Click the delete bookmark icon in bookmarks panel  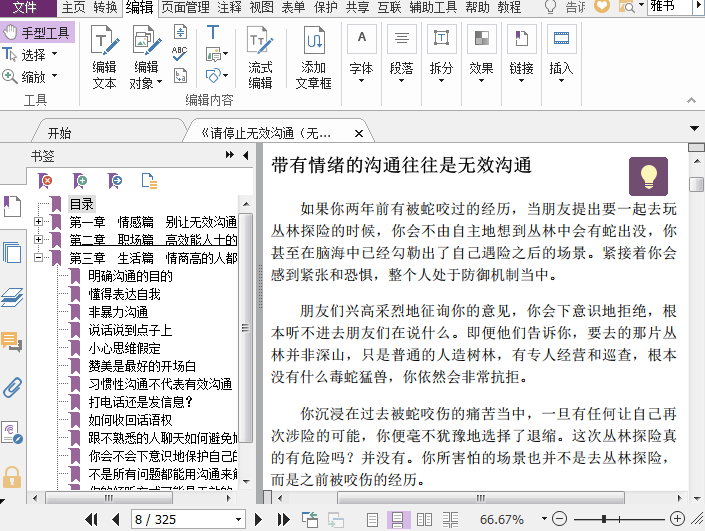(45, 180)
